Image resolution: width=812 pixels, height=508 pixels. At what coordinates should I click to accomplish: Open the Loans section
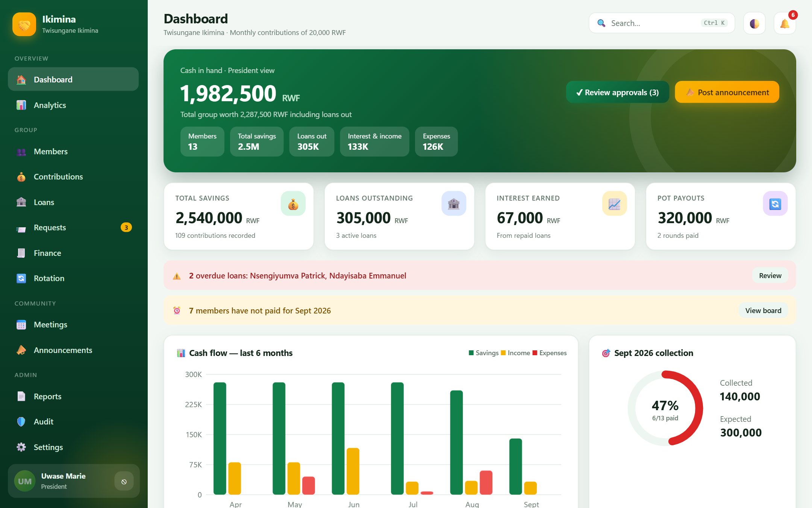73,202
